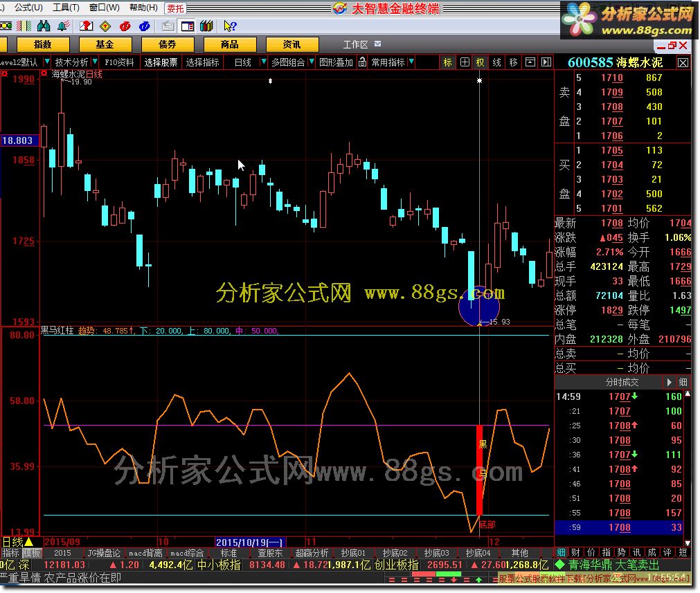
Task: Click the red down arrow in status bar
Action: 454,580
